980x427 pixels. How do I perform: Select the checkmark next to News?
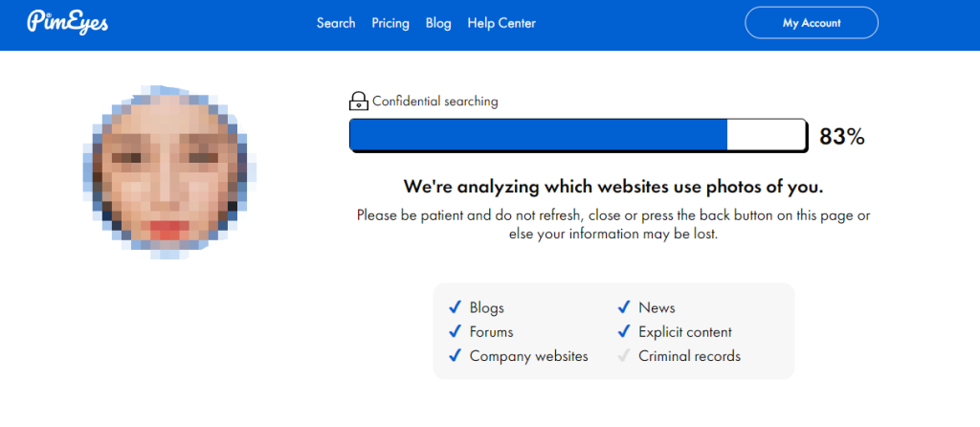[x=624, y=307]
